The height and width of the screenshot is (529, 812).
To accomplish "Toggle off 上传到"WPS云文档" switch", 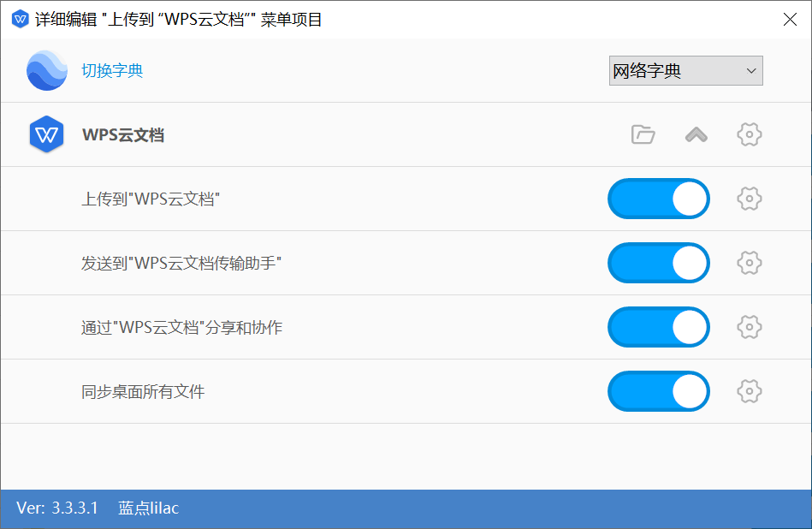I will 659,199.
